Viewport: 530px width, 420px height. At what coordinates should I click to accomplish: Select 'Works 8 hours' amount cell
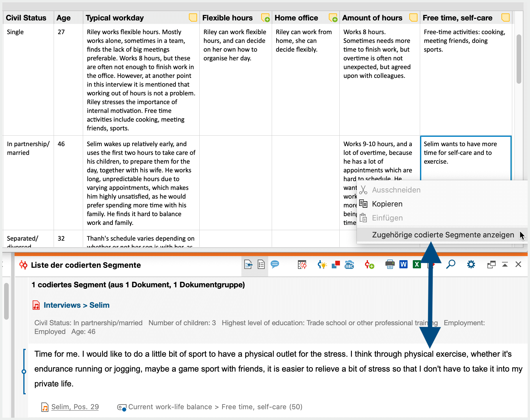tap(380, 80)
